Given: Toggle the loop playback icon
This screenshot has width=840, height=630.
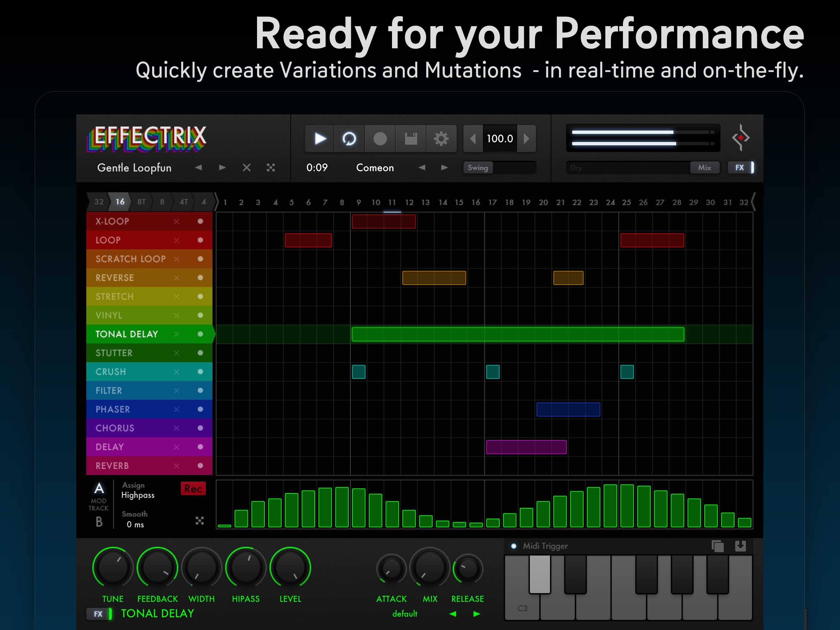Looking at the screenshot, I should (x=349, y=139).
